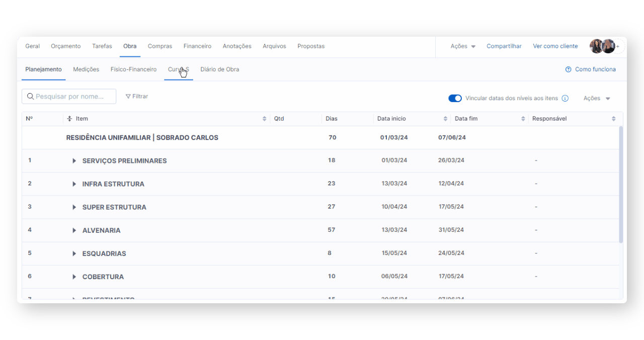Viewport: 644px width, 340px height.
Task: Click the INFRA ESTRUTURA label
Action: [113, 184]
